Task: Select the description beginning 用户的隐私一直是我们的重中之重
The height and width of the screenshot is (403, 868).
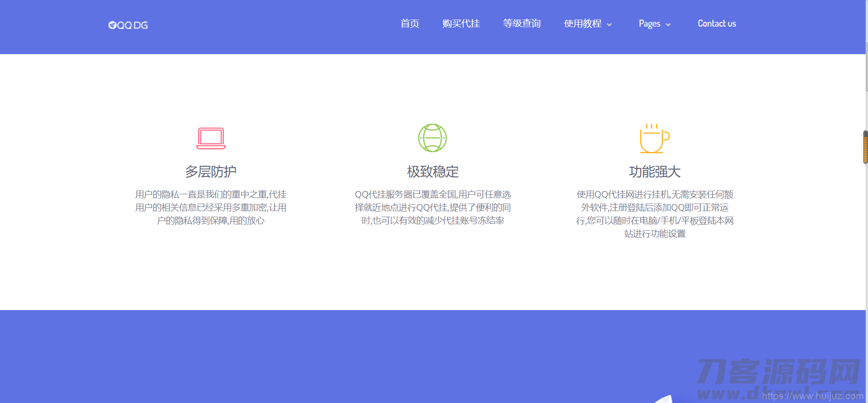Action: [x=211, y=207]
